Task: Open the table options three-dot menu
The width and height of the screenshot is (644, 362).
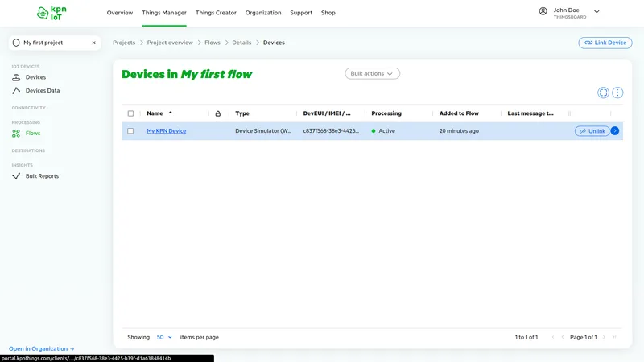Action: pyautogui.click(x=617, y=93)
